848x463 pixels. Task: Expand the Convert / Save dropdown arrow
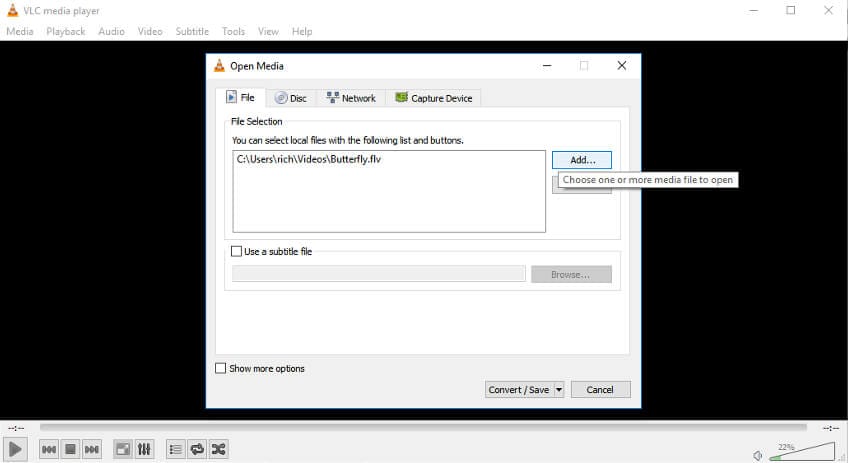click(x=559, y=389)
